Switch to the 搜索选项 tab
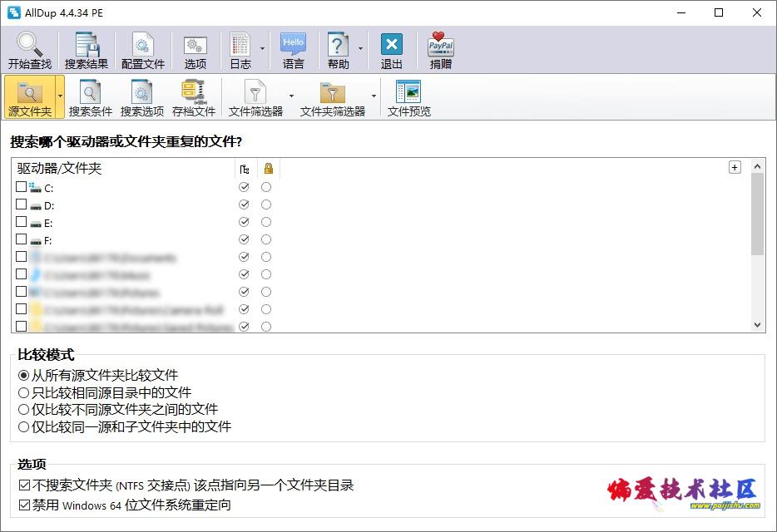 (142, 98)
